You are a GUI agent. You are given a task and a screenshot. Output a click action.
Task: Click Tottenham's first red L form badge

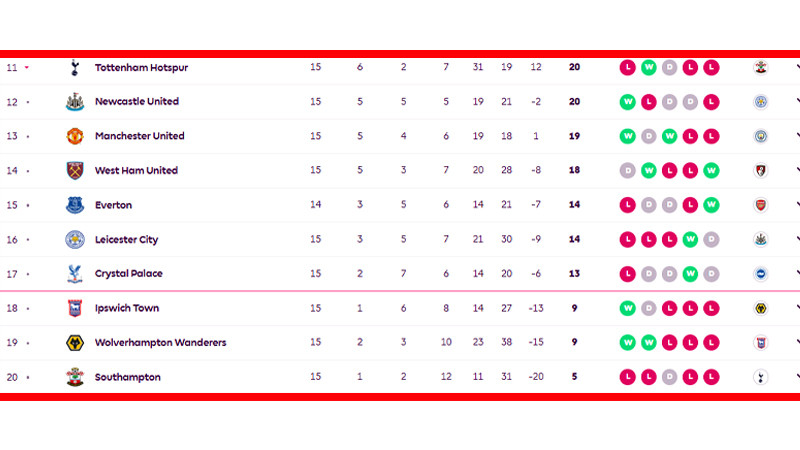(628, 67)
